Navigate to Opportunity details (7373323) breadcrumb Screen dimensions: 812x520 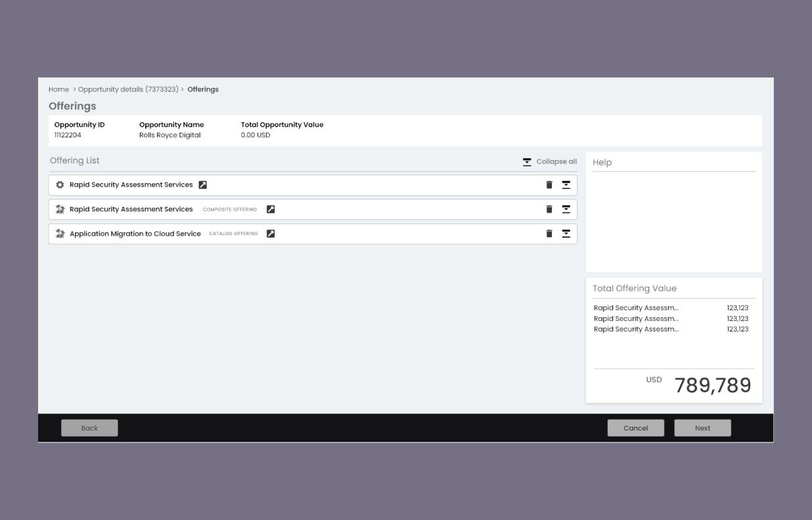128,89
